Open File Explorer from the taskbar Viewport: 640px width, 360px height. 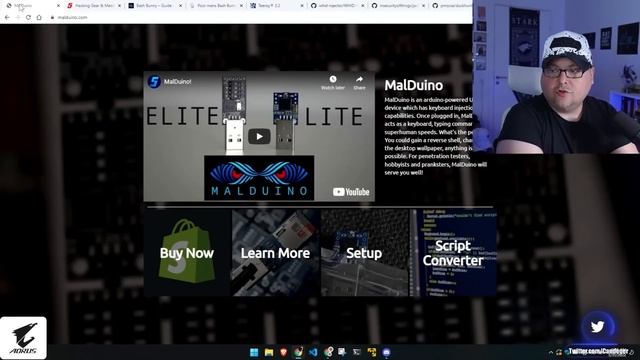pyautogui.click(x=269, y=352)
